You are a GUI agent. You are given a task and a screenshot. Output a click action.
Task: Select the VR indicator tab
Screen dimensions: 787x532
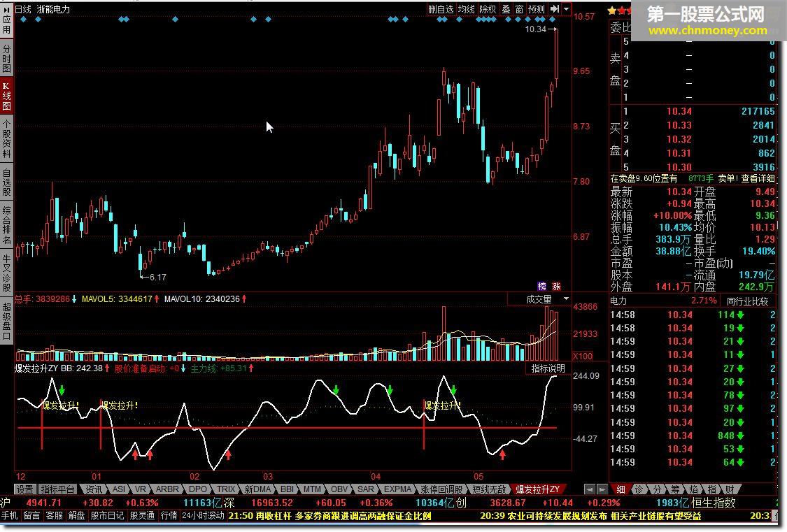pyautogui.click(x=141, y=489)
